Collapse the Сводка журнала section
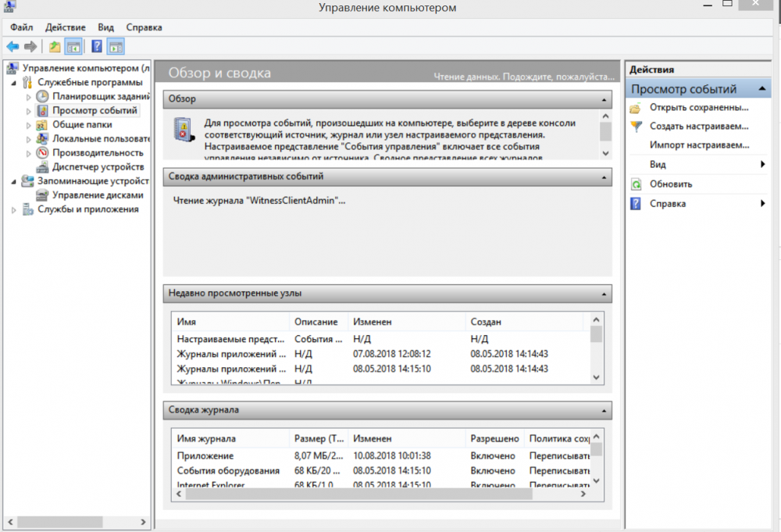The width and height of the screenshot is (781, 532). 604,410
